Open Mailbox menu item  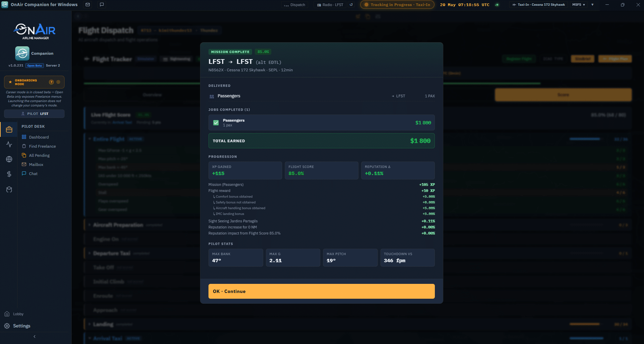(36, 165)
